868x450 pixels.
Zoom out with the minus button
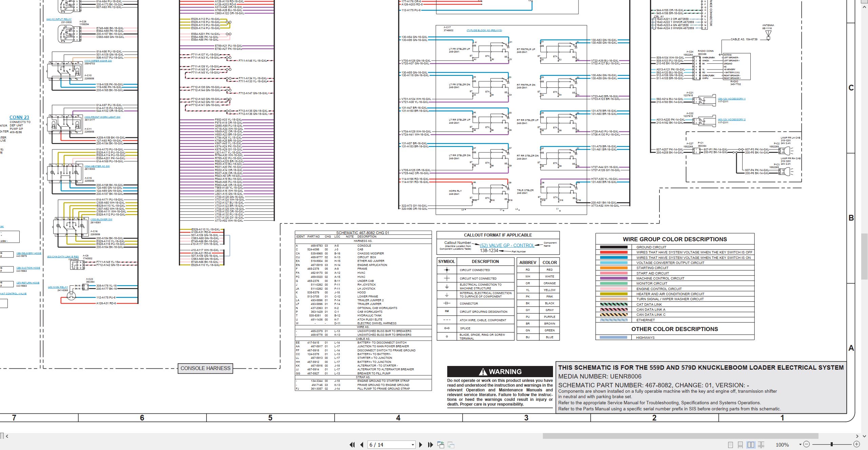point(807,444)
